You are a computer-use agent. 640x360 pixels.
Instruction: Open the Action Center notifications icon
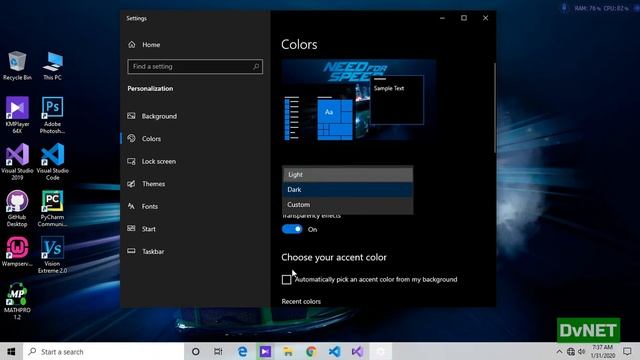coord(627,351)
